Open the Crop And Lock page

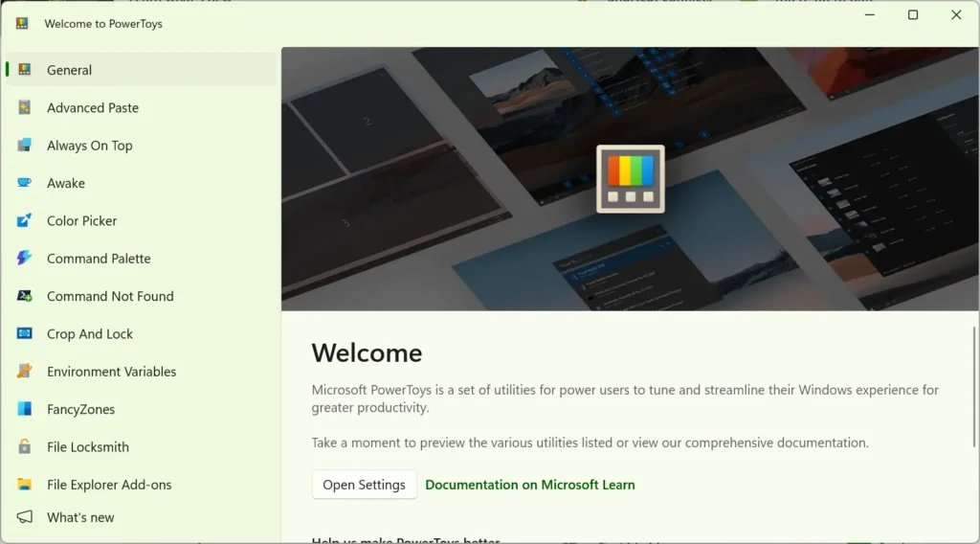pos(140,333)
